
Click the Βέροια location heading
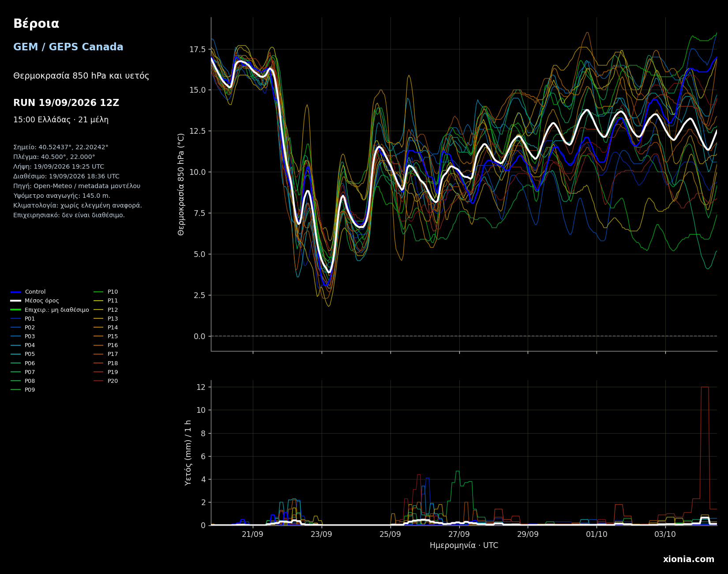[36, 24]
